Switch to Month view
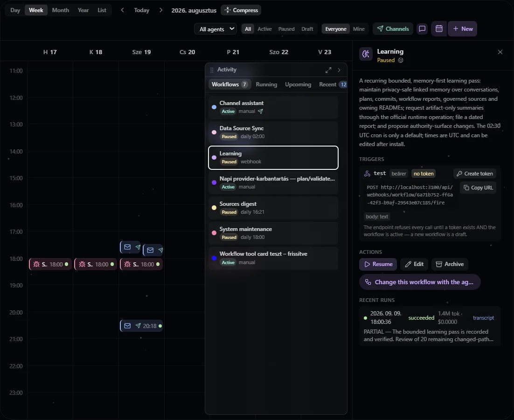Viewport: 514px width, 420px height. click(x=61, y=10)
